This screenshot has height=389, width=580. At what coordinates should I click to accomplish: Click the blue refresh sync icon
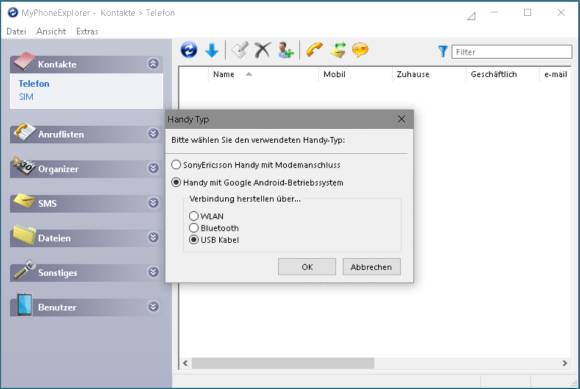(189, 50)
